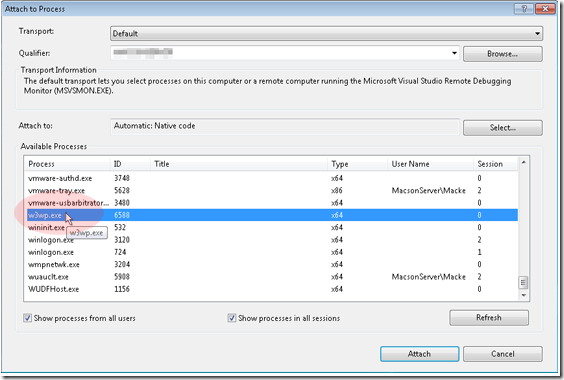Click MacsonServer\Macke user in vmware-tray.exe row
Image resolution: width=564 pixels, height=380 pixels.
(429, 190)
